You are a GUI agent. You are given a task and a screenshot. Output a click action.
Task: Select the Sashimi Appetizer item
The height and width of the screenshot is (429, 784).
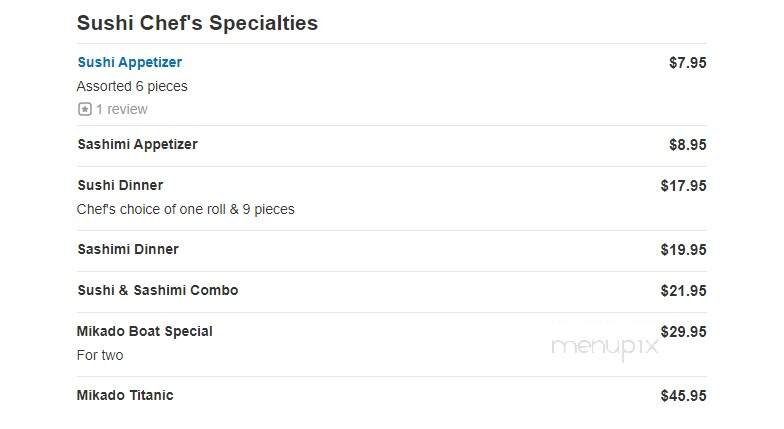point(137,144)
